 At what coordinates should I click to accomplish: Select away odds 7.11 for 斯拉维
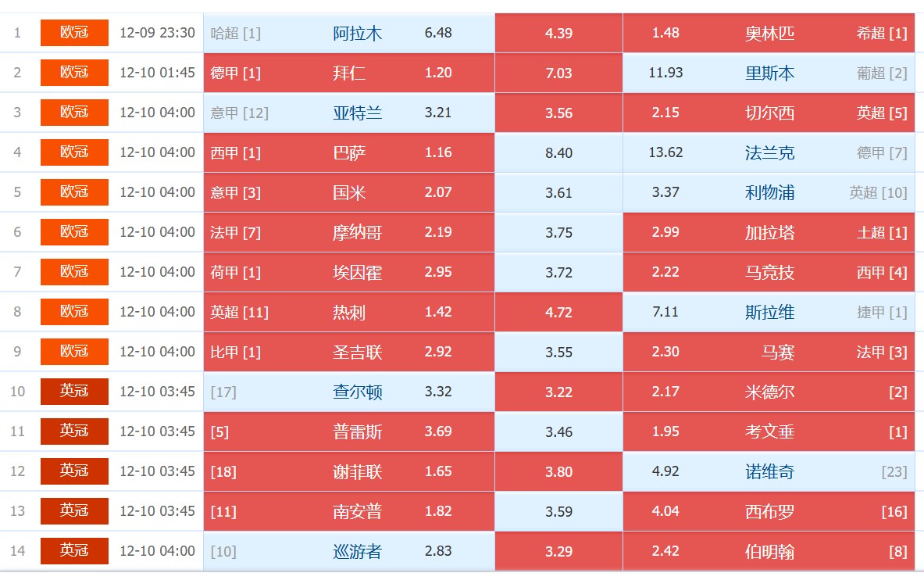665,312
